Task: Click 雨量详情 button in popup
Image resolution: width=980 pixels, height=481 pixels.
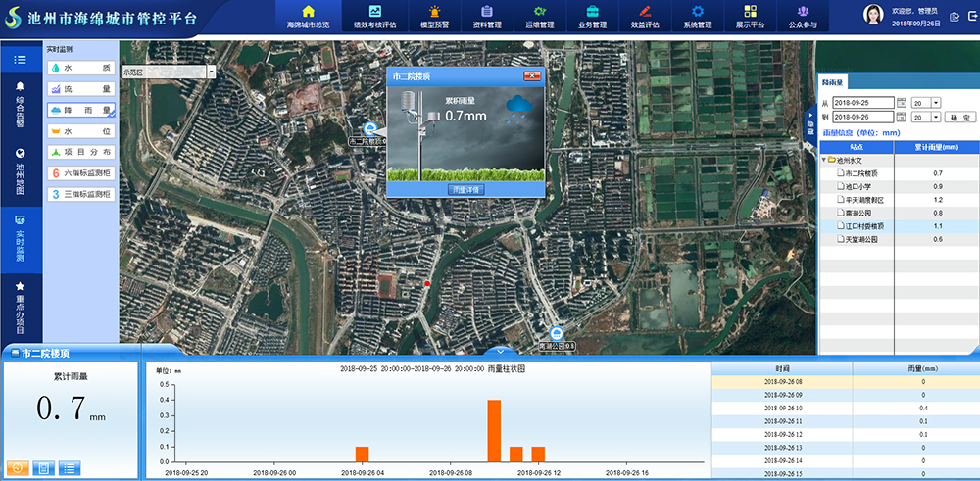Action: pyautogui.click(x=465, y=188)
